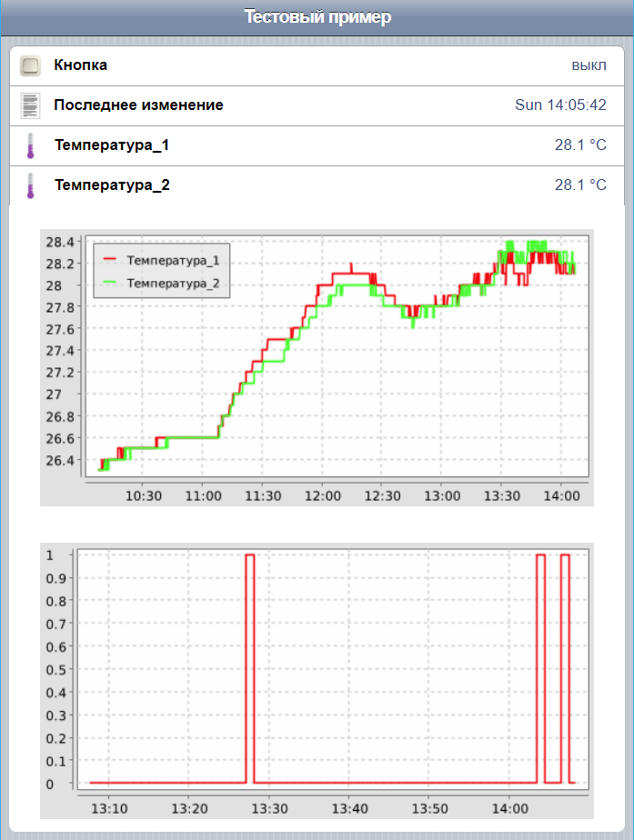
Task: Click the green Температура_2 legend swatch
Action: (110, 283)
